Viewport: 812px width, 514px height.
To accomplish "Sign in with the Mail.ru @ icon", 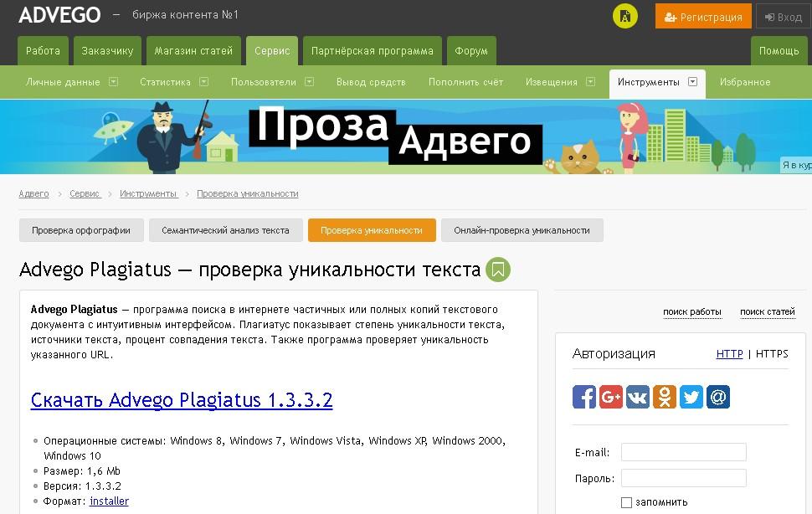I will tap(718, 397).
